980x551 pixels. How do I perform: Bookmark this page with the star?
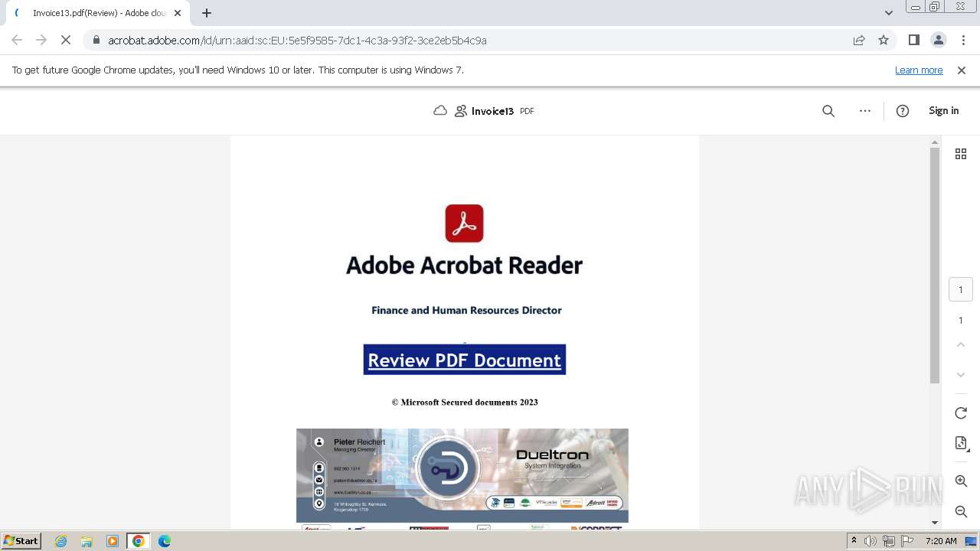point(884,41)
